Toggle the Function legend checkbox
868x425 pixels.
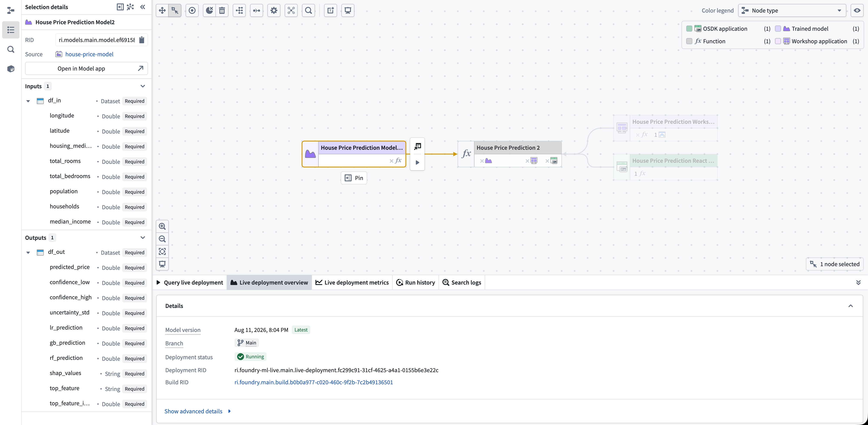tap(690, 41)
